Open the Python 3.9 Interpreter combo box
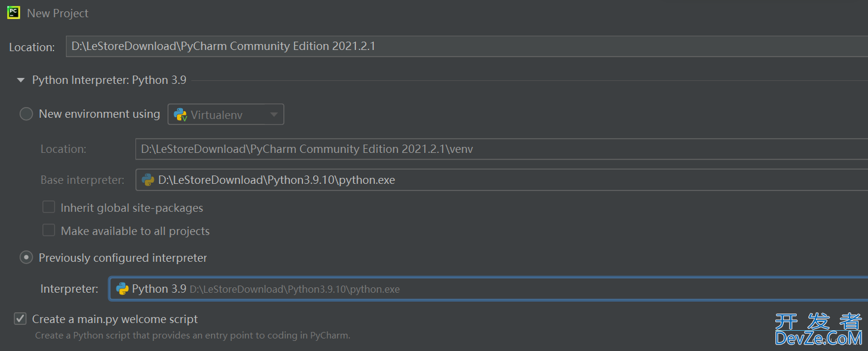This screenshot has height=351, width=868. [x=488, y=289]
